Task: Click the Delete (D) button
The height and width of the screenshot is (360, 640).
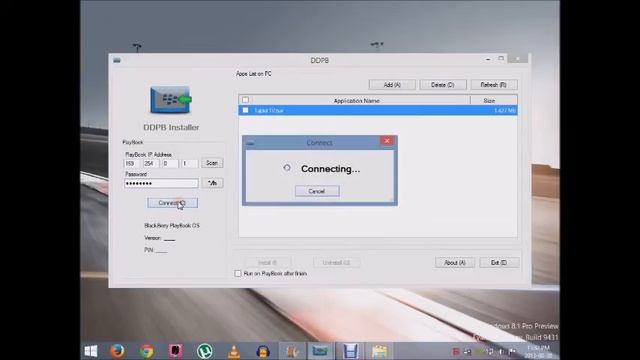Action: 442,84
